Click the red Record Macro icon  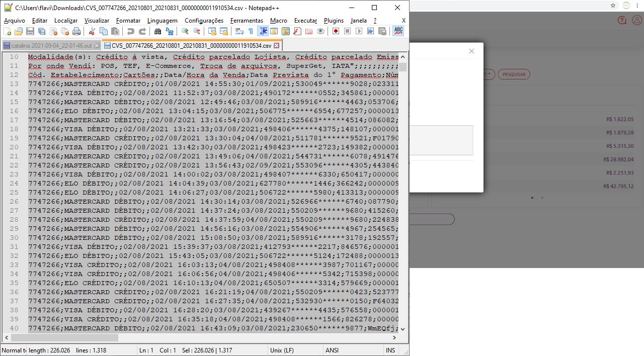point(336,31)
